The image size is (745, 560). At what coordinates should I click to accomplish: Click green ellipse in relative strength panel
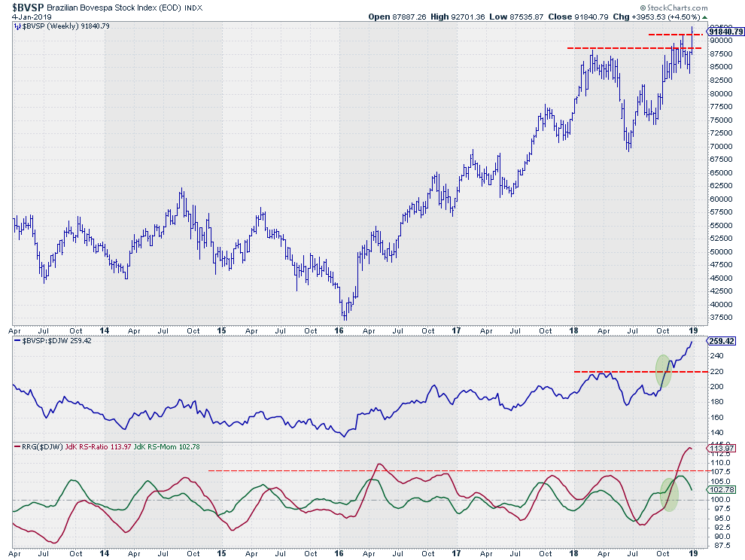[663, 370]
